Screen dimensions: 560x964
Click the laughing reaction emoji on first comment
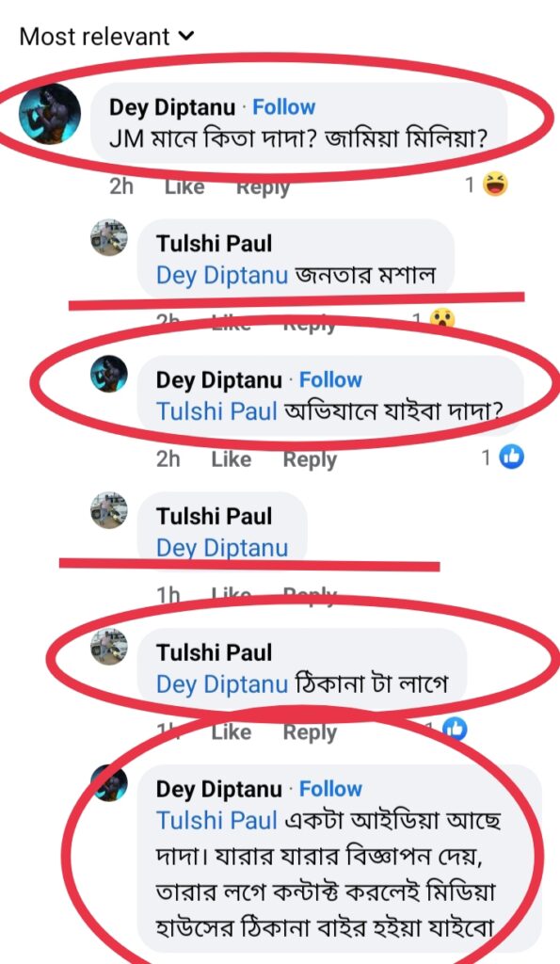click(495, 185)
